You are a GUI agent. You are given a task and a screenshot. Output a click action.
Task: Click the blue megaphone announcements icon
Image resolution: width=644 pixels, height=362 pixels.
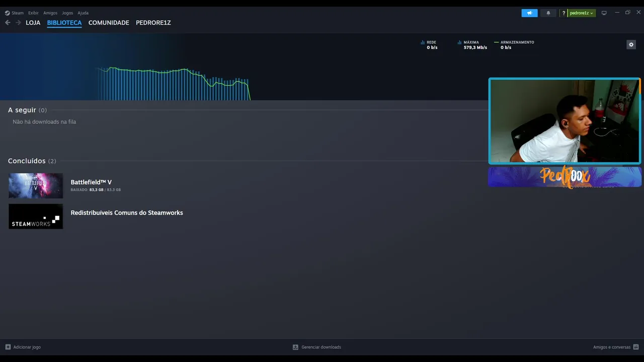(x=529, y=13)
